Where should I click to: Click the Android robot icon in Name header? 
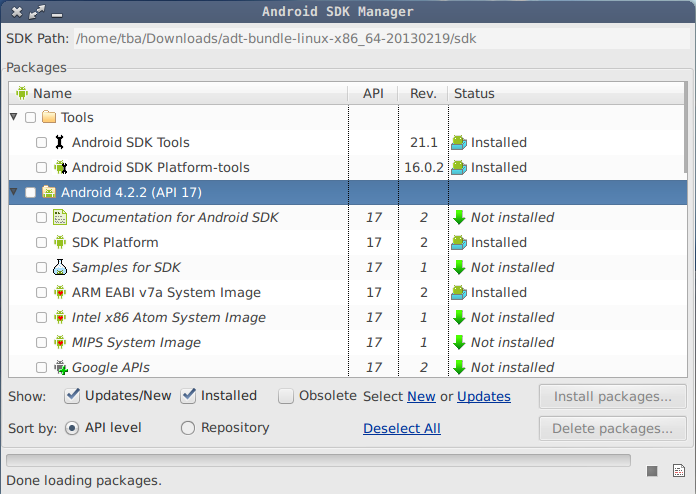pos(22,93)
